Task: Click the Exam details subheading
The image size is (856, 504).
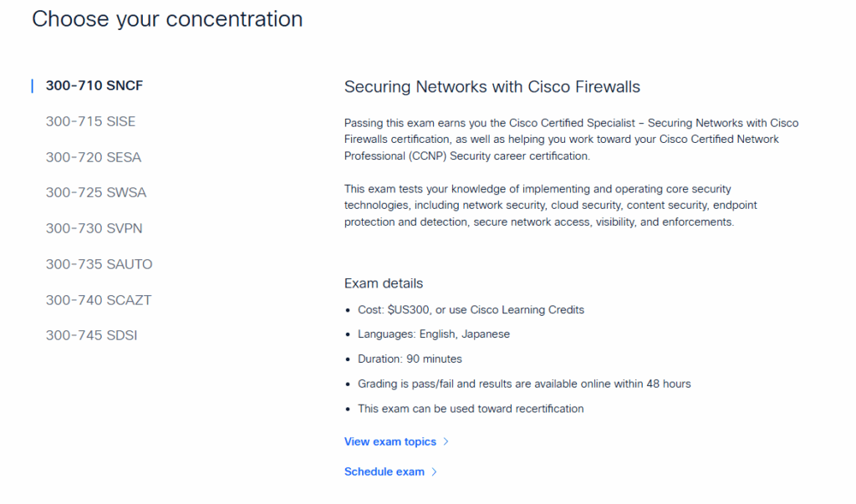Action: 384,283
